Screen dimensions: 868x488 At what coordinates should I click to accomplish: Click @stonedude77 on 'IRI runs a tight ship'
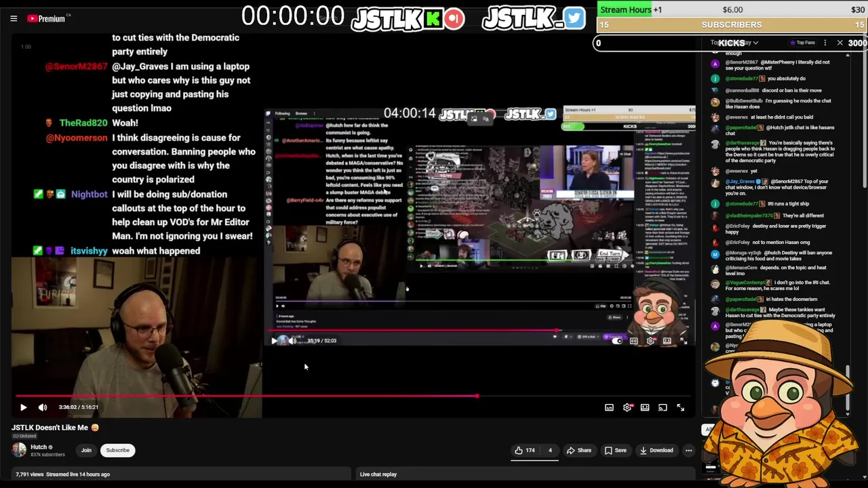click(x=741, y=204)
